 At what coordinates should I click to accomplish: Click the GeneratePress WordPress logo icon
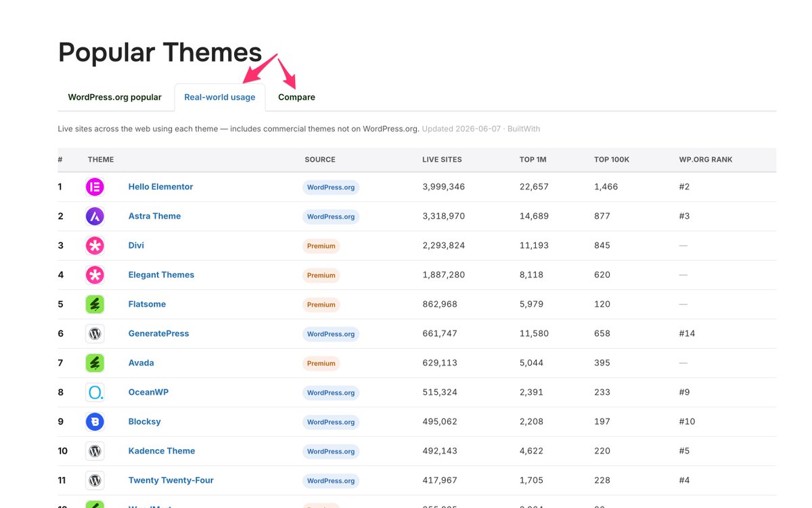coord(95,334)
